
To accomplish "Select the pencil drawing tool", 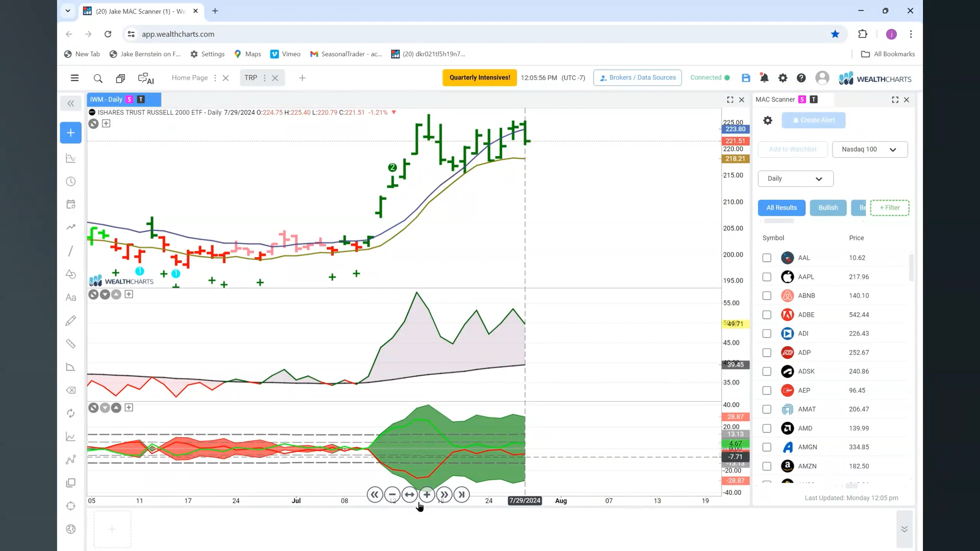I will tap(71, 320).
